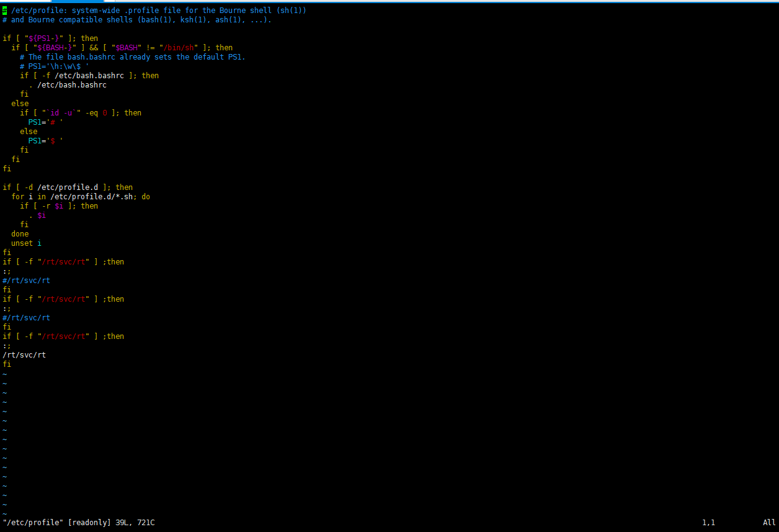Viewport: 779px width, 532px height.
Task: Click the line testing "$BASH" != "/bin/sh"
Action: [122, 48]
